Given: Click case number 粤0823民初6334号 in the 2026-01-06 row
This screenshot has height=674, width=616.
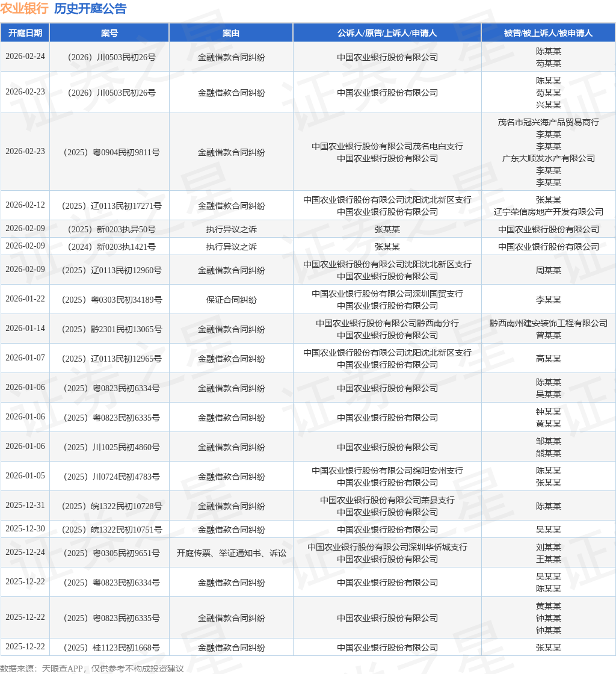Looking at the screenshot, I should pos(112,388).
